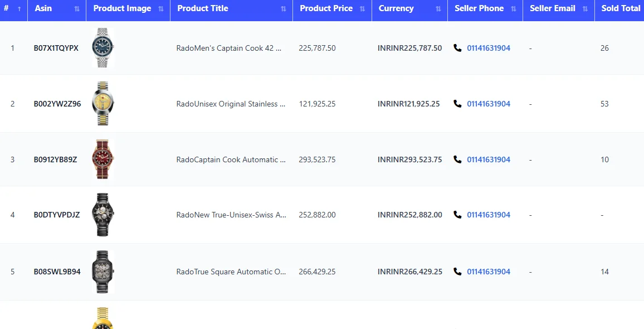The height and width of the screenshot is (329, 644).
Task: Click the phone number link in row 5
Action: click(x=489, y=272)
